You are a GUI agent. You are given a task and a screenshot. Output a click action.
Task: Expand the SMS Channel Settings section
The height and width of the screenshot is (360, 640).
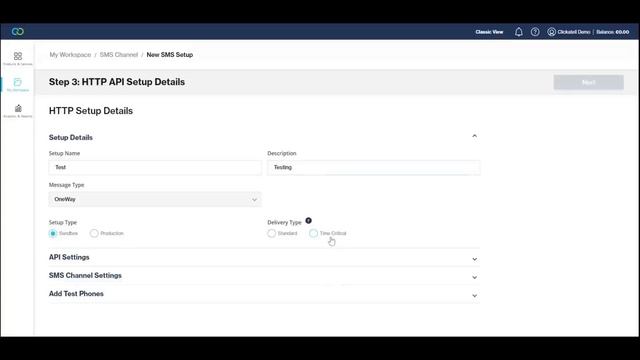tap(264, 276)
